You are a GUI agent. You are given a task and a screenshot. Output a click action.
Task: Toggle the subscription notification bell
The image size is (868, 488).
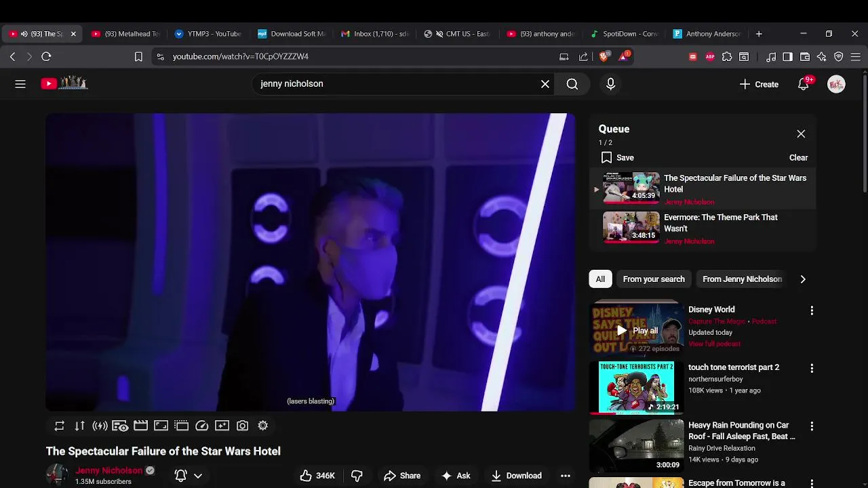181,476
